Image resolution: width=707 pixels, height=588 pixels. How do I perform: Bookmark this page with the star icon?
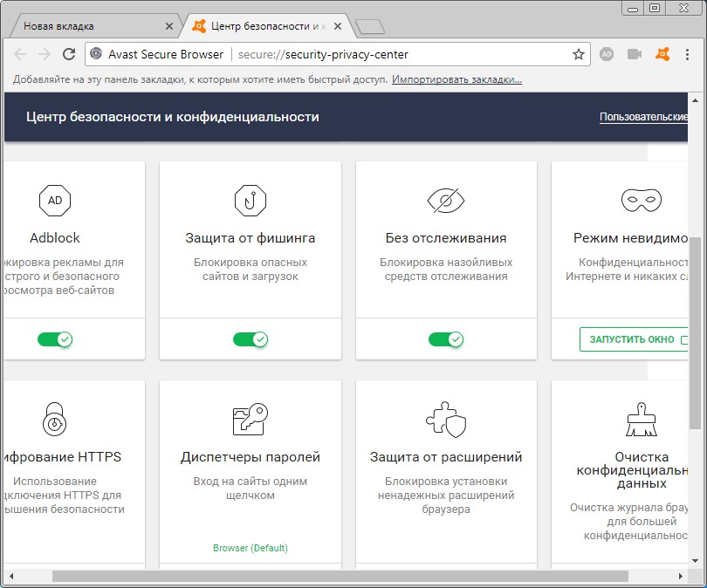(579, 54)
